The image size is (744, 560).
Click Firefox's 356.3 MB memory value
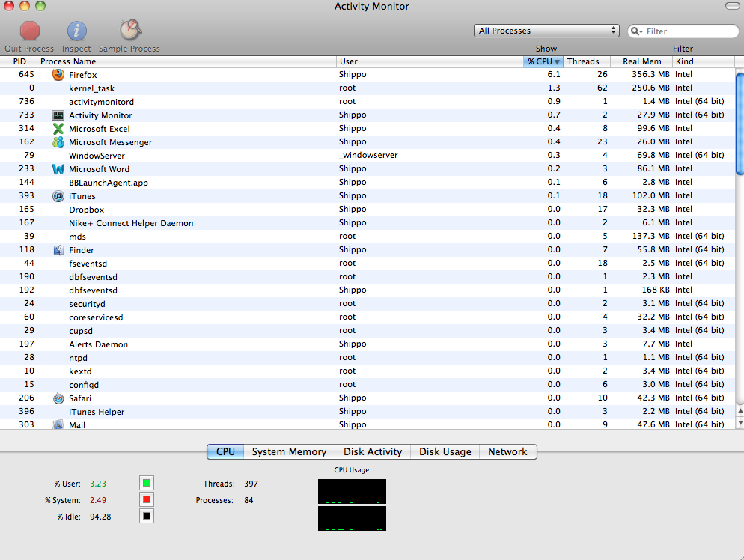[650, 75]
